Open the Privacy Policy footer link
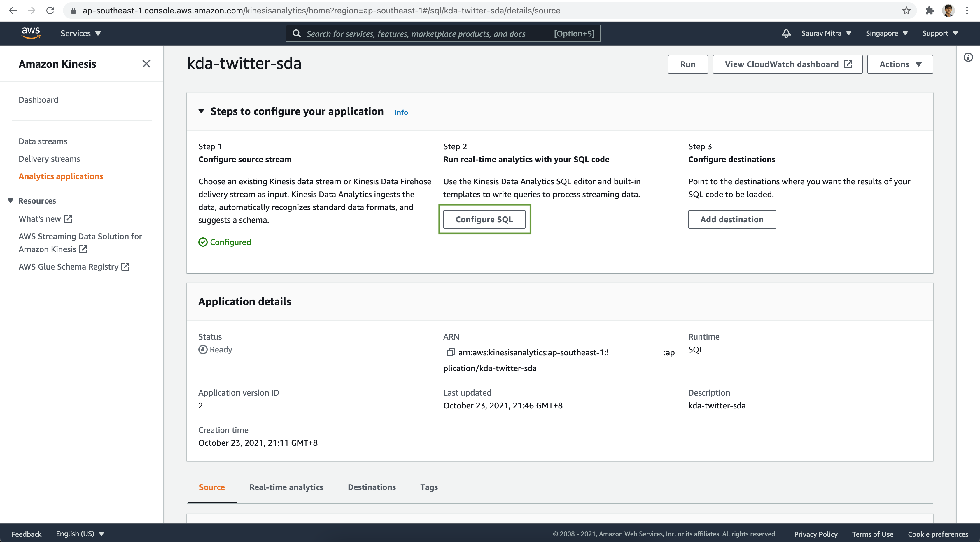This screenshot has width=980, height=542. pyautogui.click(x=816, y=534)
